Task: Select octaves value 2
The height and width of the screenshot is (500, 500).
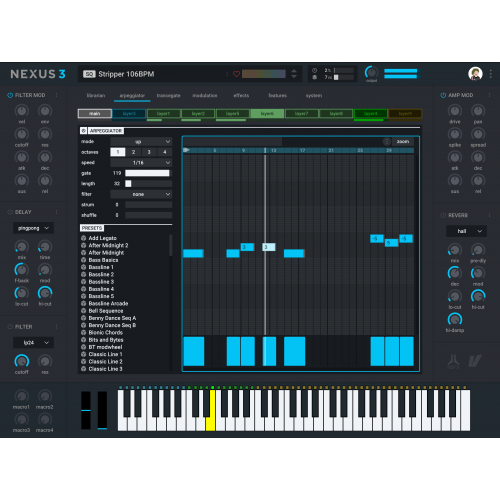Action: [x=133, y=152]
